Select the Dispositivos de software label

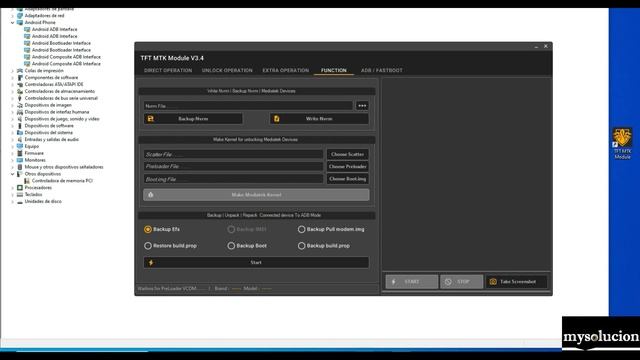coord(49,126)
